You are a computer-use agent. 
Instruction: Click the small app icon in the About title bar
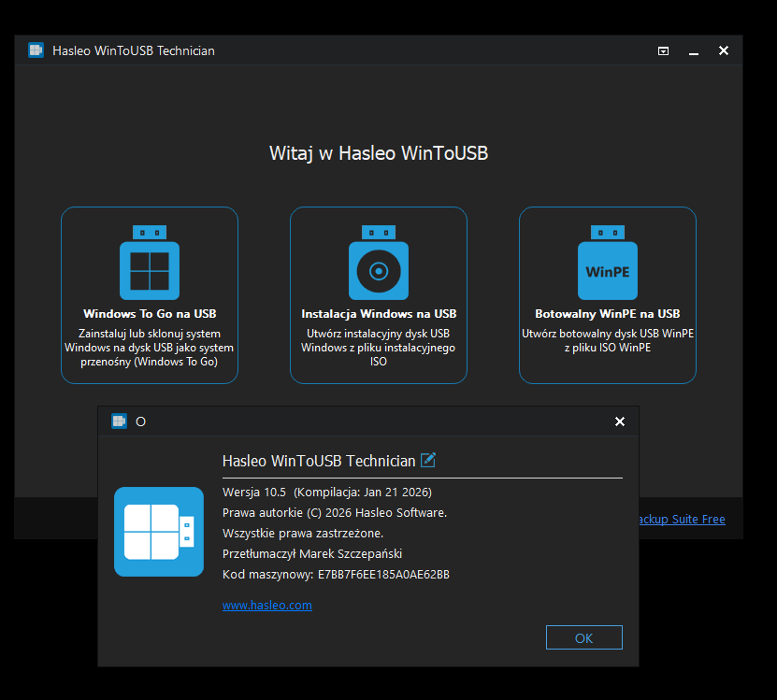[119, 421]
